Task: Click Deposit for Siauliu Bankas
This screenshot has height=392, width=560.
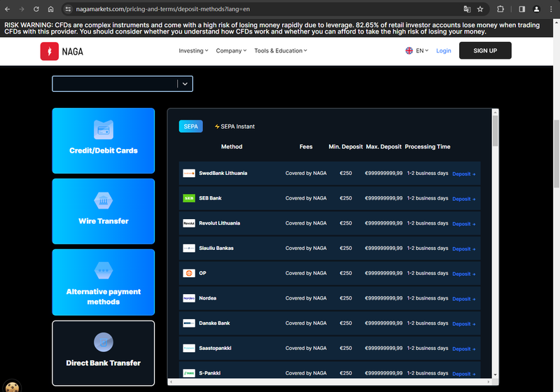Action: point(463,248)
